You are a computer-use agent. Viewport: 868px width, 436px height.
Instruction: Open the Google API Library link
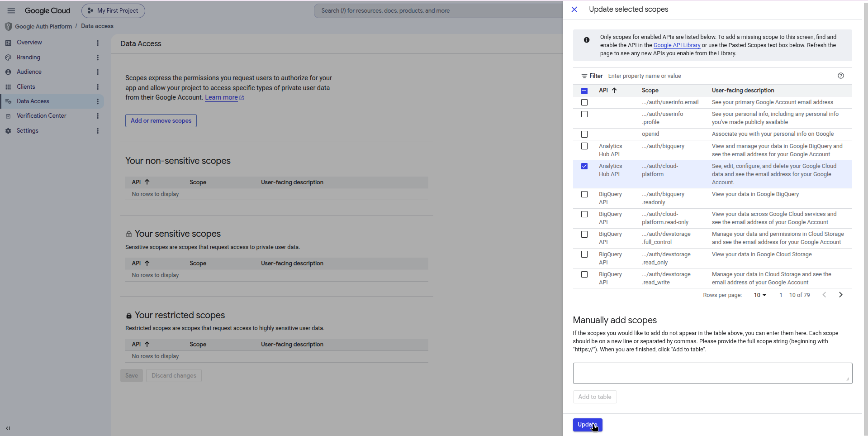pyautogui.click(x=677, y=45)
